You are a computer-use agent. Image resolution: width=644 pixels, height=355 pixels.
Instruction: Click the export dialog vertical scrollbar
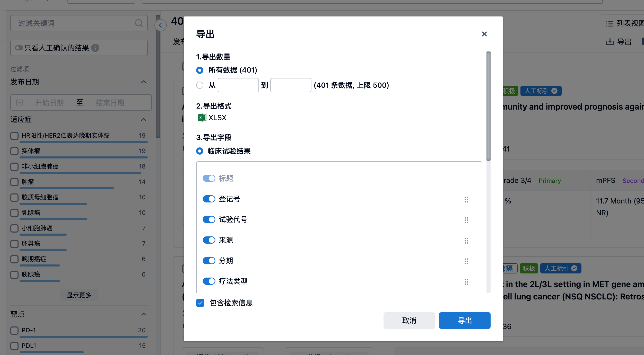tap(488, 106)
